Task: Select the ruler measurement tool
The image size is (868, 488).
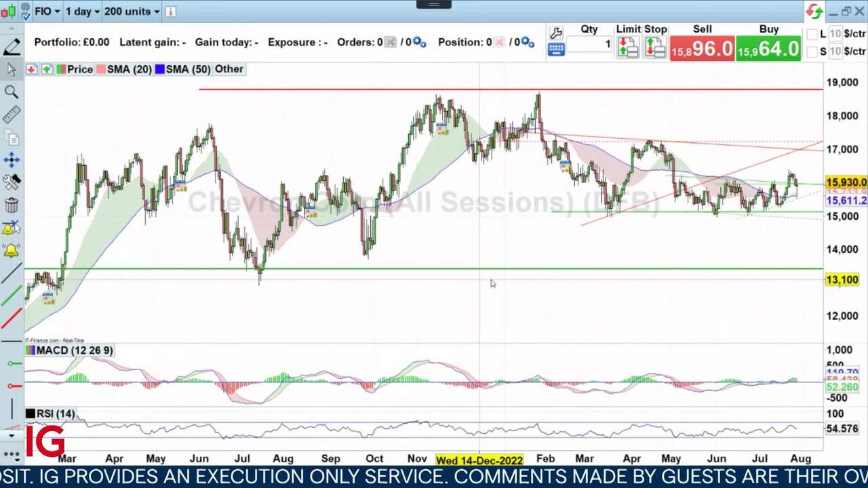Action: pos(12,115)
